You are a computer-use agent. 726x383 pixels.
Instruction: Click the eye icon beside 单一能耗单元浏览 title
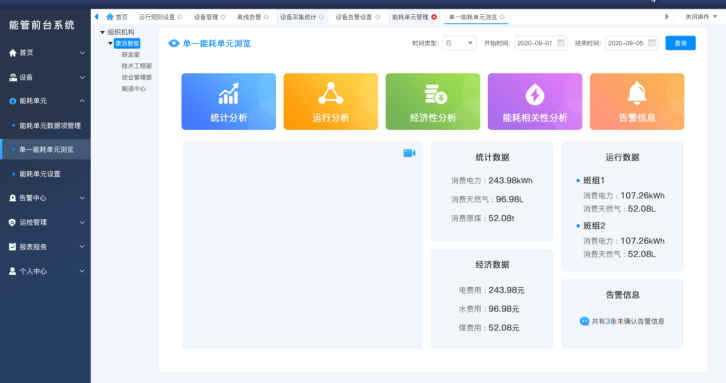tap(174, 43)
